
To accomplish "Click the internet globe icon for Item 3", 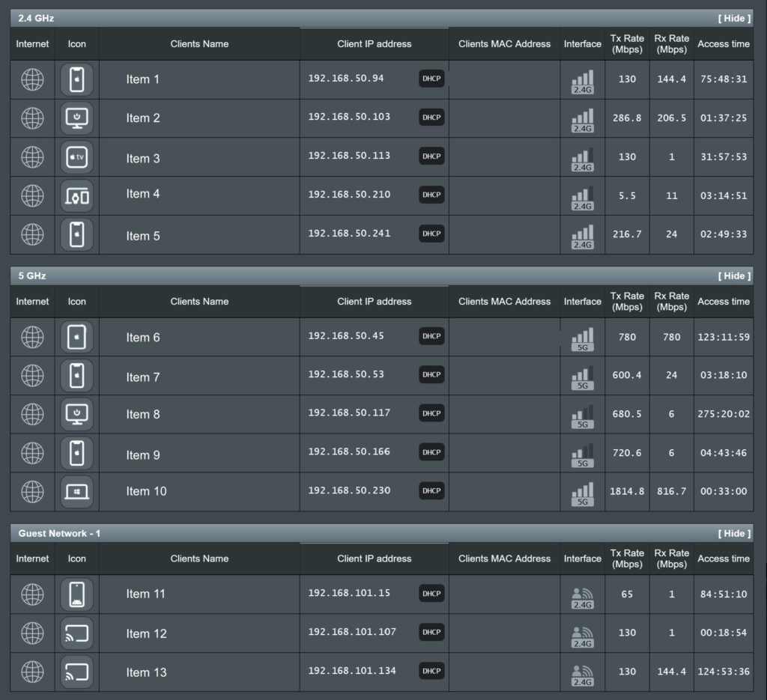I will 32,157.
